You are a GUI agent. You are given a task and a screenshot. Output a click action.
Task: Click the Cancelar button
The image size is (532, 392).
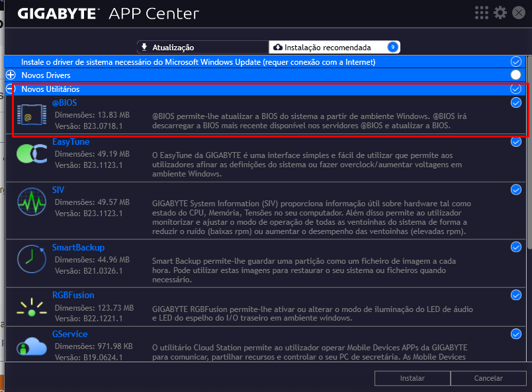pyautogui.click(x=488, y=378)
